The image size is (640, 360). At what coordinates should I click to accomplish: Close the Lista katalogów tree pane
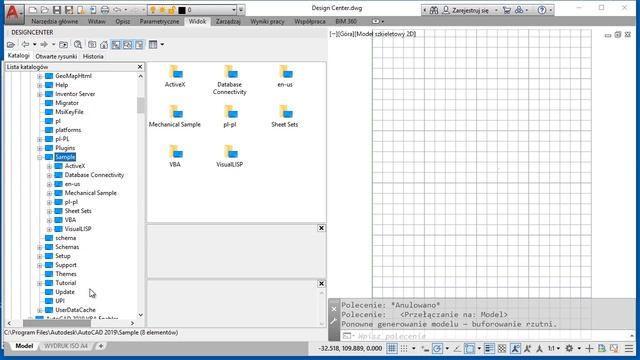point(140,67)
